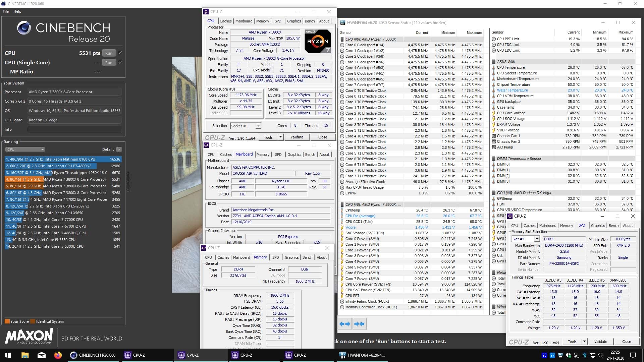Switch to Caches tab in top CPU-Z window

225,21
